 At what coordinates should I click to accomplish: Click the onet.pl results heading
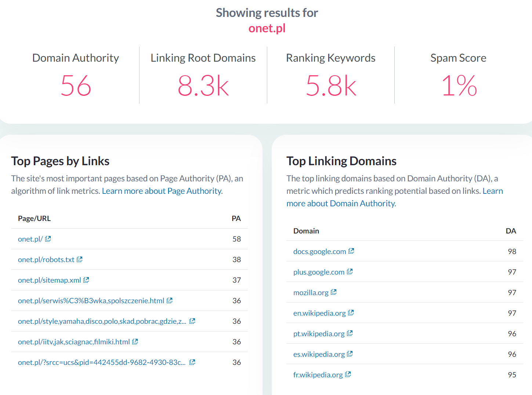[x=267, y=28]
